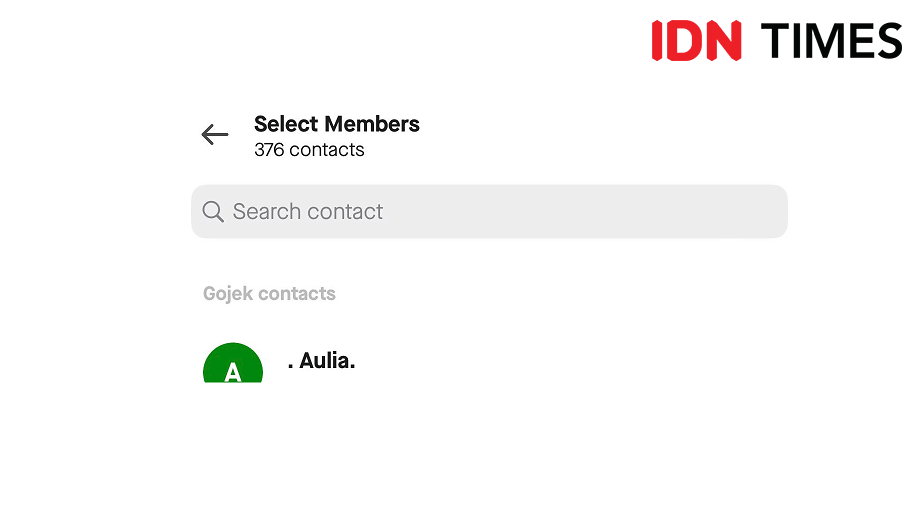Click the magnifying glass search icon
The height and width of the screenshot is (505, 922).
point(212,212)
